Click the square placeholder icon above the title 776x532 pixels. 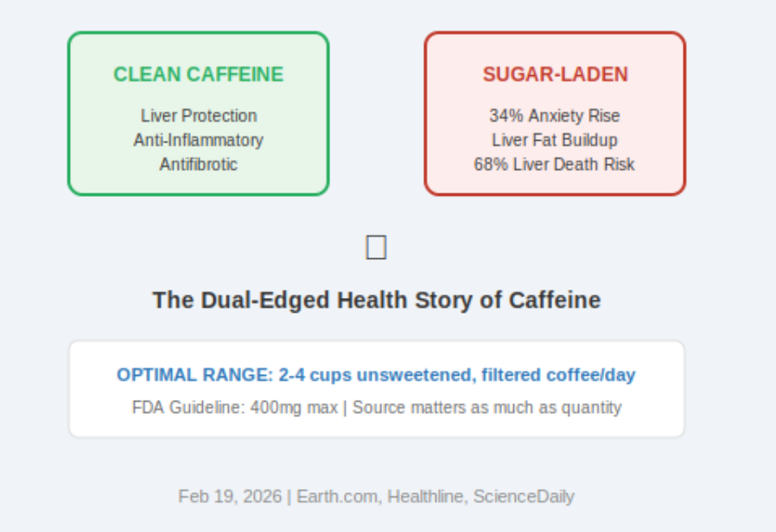click(376, 248)
